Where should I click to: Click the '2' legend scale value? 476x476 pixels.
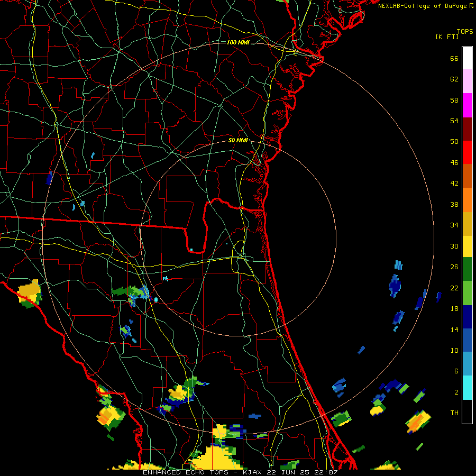(x=456, y=392)
